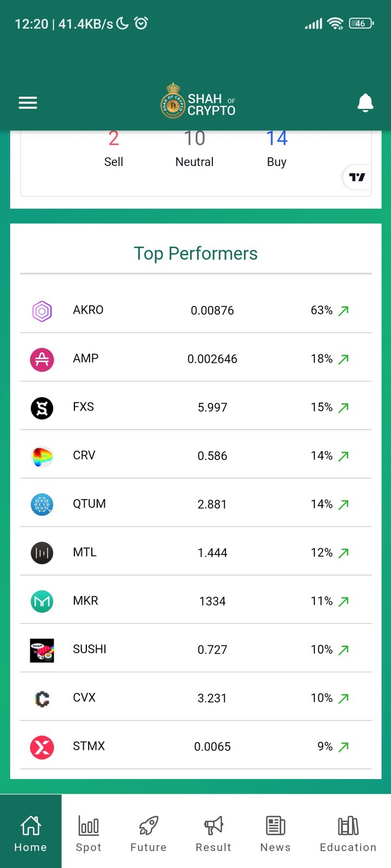
Task: Tap the STMX red icon
Action: pos(42,747)
